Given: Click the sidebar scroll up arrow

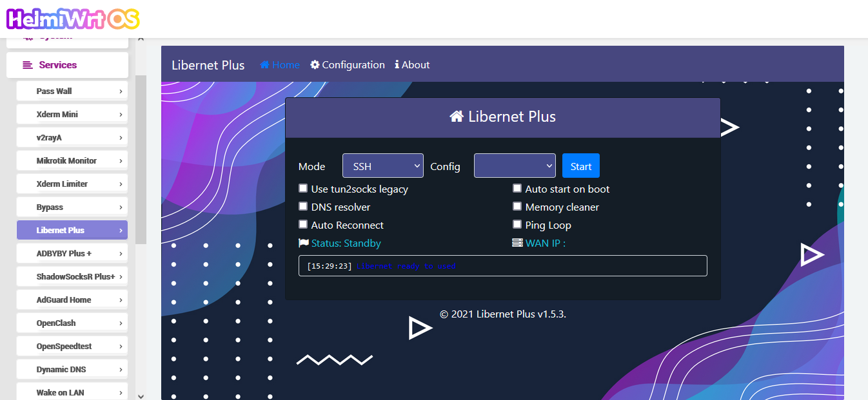Looking at the screenshot, I should coord(141,41).
